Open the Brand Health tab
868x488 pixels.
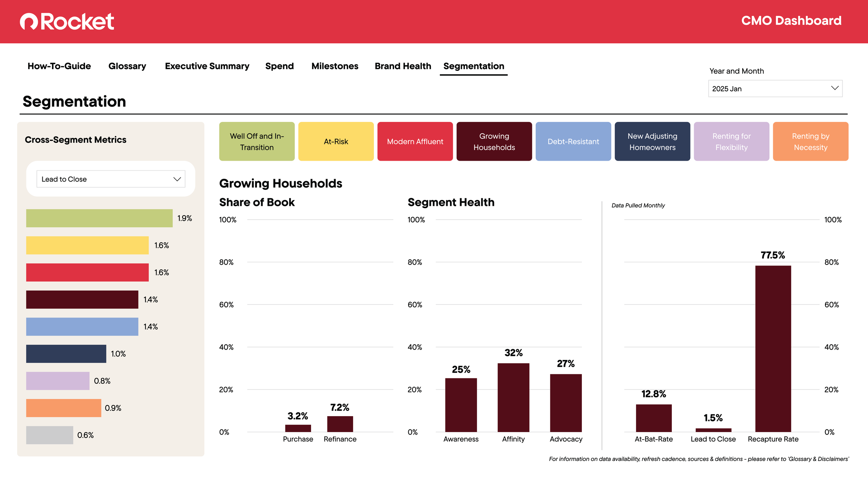[x=403, y=66]
